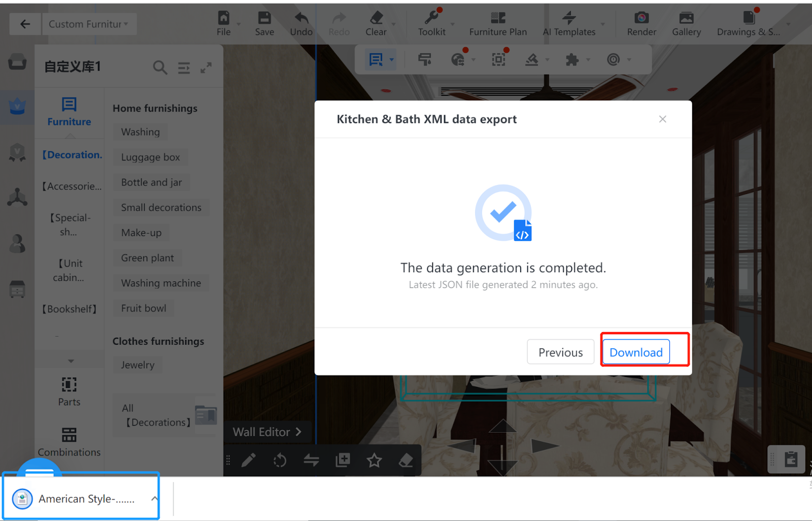
Task: Click the view mode icon in viewport toolbar
Action: (376, 60)
